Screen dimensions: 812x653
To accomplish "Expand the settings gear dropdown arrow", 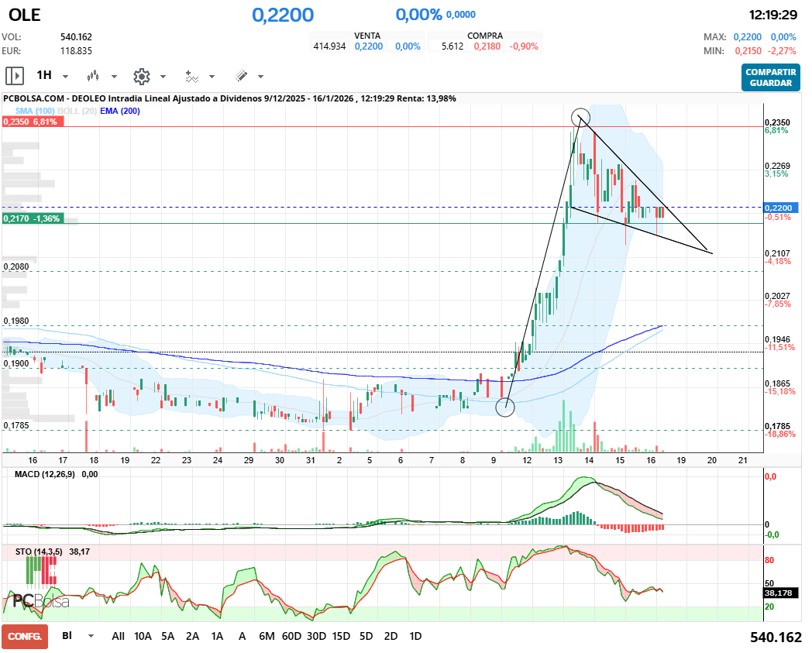I will click(163, 77).
